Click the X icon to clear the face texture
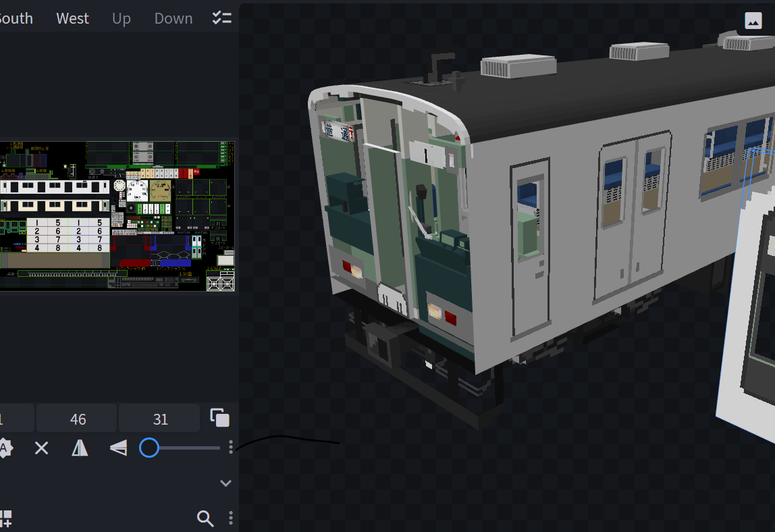The width and height of the screenshot is (775, 532). coord(41,448)
